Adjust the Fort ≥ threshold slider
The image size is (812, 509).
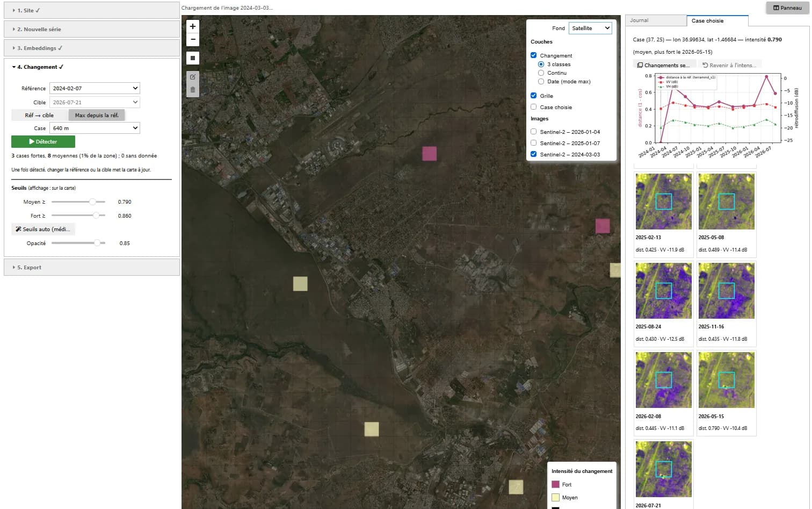tap(78, 216)
